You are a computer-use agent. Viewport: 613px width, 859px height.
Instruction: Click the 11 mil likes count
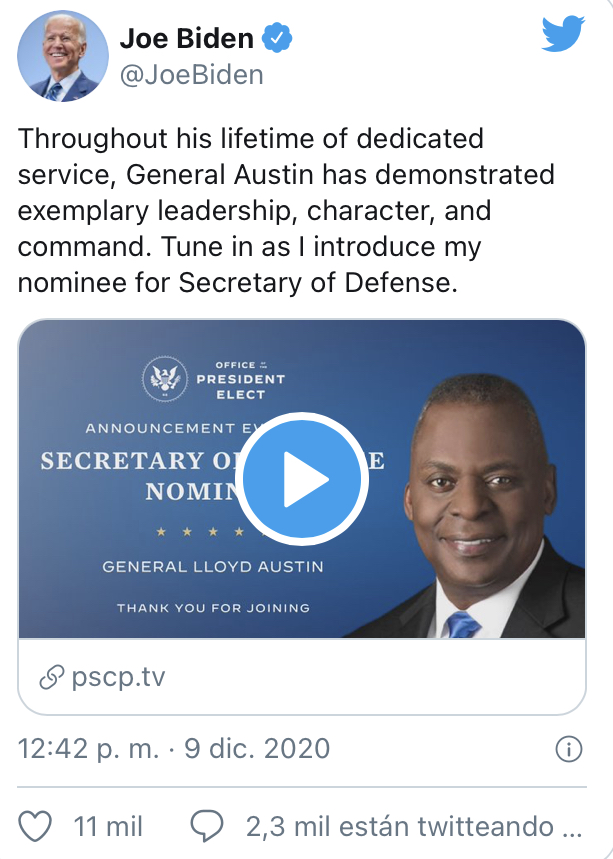(108, 826)
